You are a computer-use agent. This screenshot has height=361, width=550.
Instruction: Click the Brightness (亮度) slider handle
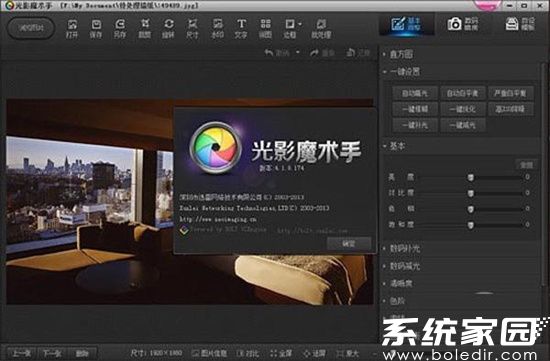[471, 178]
